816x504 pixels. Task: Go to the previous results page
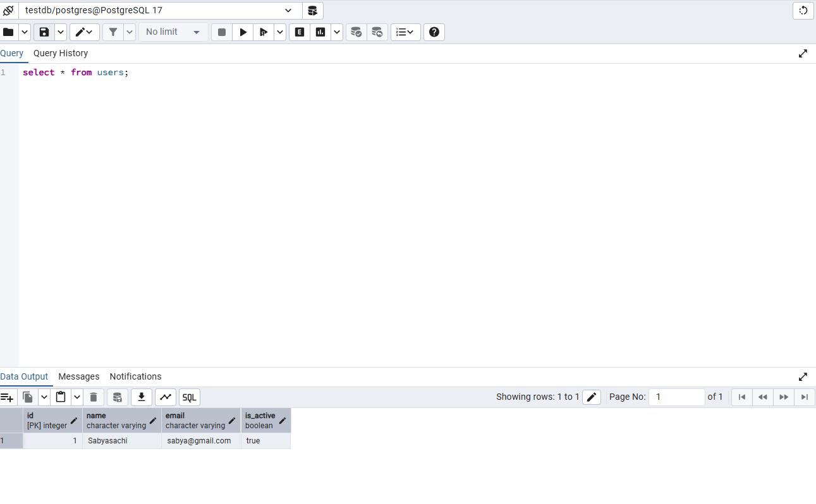point(763,397)
